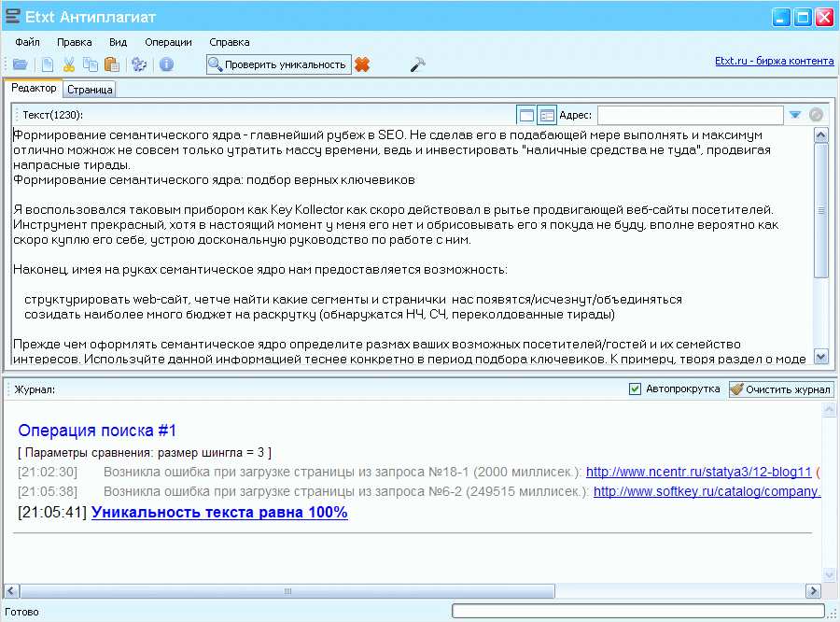Click the line starting with Наконец, имея на руках
This screenshot has height=622, width=840.
(x=260, y=269)
